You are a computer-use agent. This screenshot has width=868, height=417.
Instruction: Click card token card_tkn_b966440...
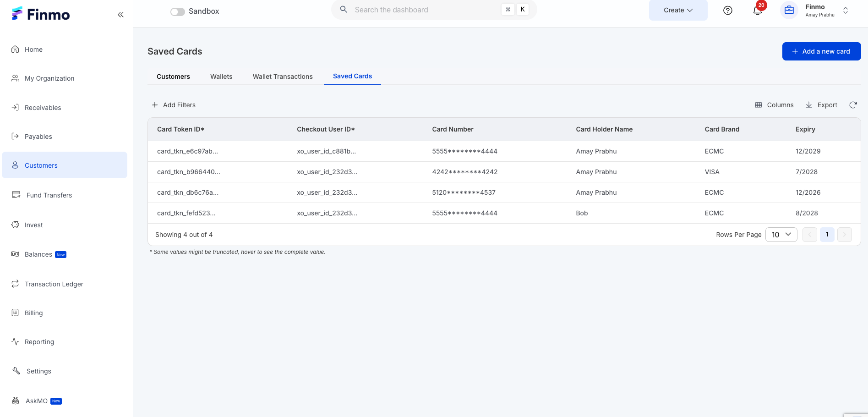tap(188, 172)
